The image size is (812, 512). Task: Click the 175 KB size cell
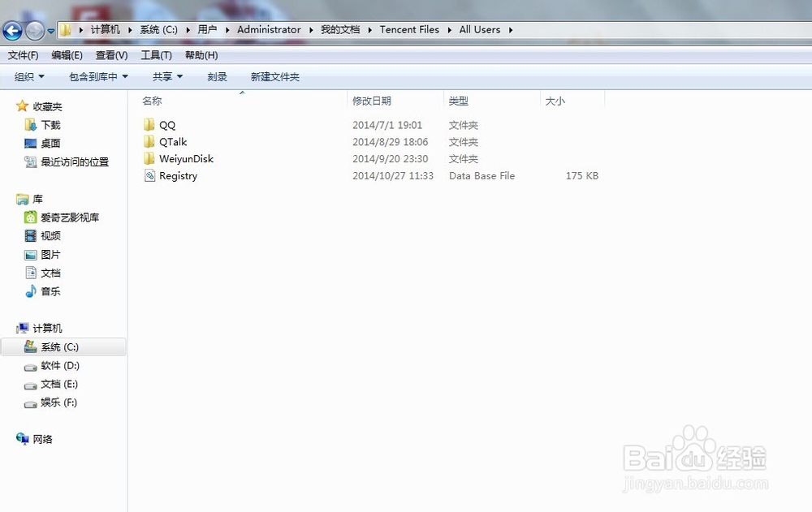tap(582, 176)
